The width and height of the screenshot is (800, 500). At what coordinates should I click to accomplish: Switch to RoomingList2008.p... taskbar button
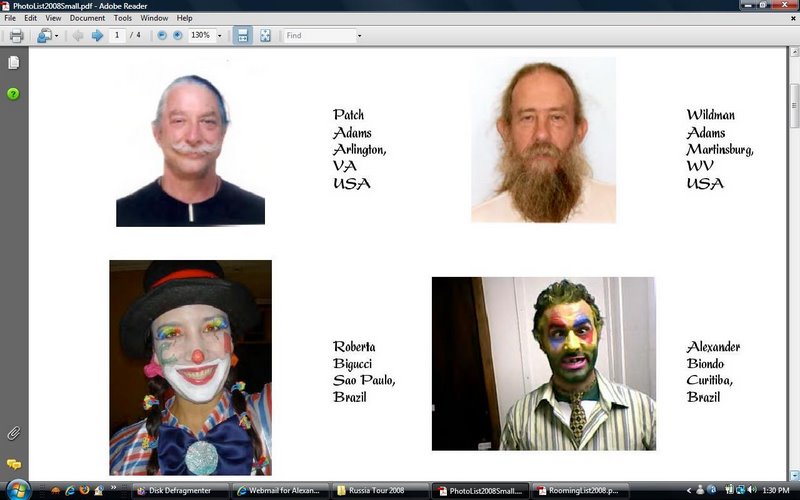pos(580,491)
